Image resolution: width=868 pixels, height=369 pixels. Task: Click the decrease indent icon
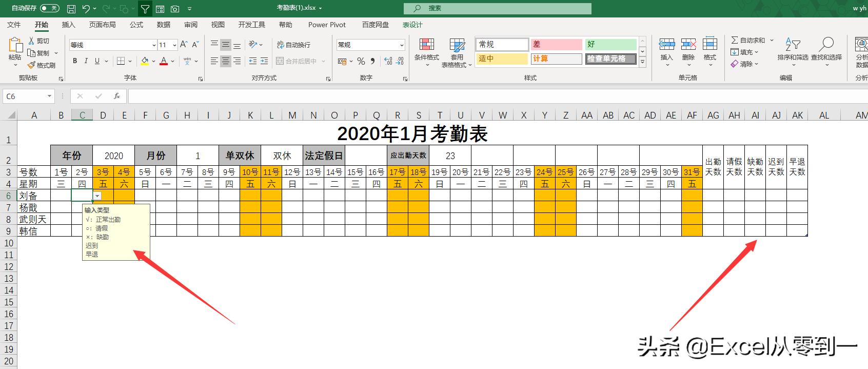coord(253,61)
